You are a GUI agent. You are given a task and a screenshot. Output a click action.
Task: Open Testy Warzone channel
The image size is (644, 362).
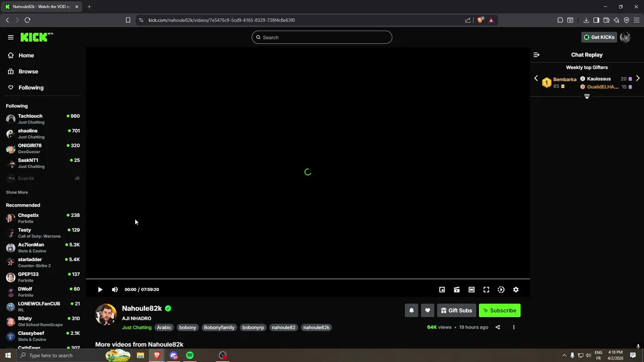click(43, 233)
